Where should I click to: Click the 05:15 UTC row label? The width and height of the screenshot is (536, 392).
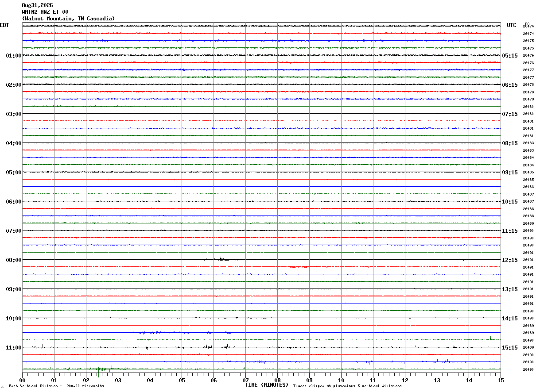tap(510, 56)
